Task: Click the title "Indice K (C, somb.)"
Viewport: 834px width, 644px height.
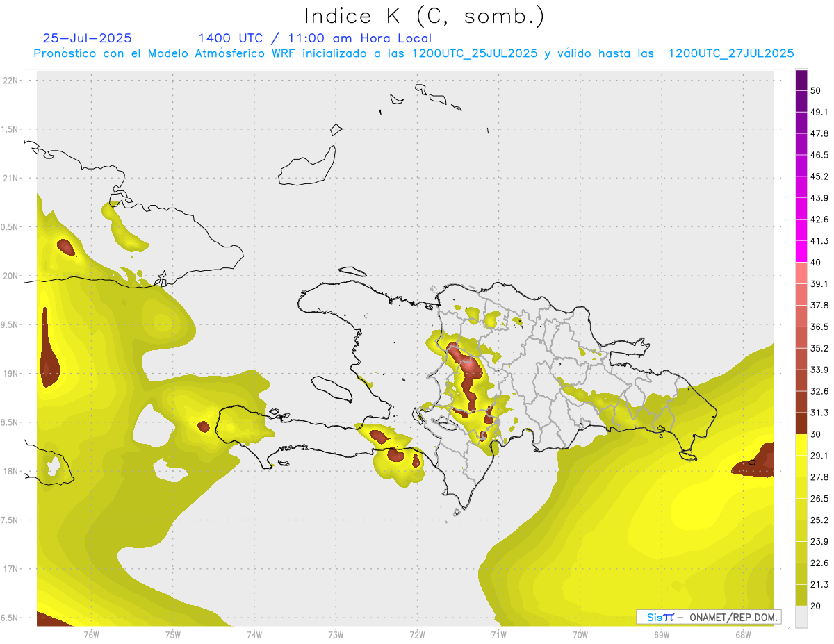Action: coord(425,16)
